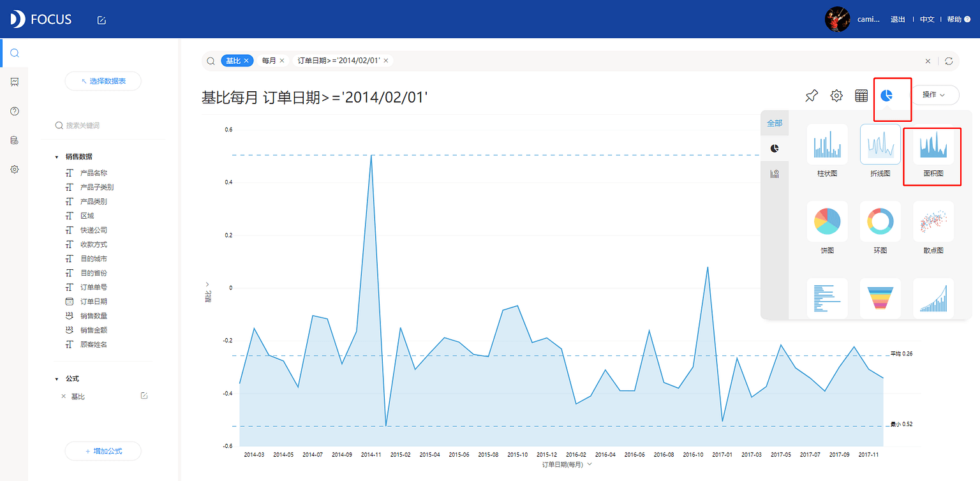Delete the 基比 formula with its X

[63, 396]
